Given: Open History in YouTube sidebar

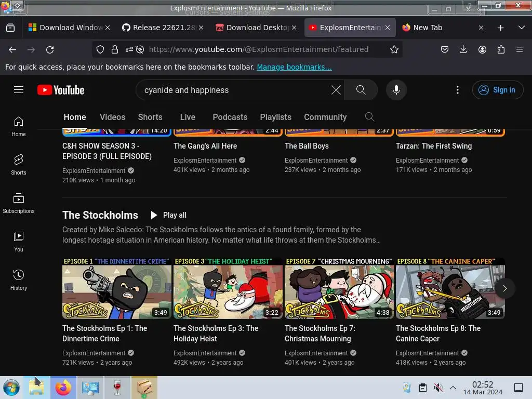Looking at the screenshot, I should coord(19,280).
